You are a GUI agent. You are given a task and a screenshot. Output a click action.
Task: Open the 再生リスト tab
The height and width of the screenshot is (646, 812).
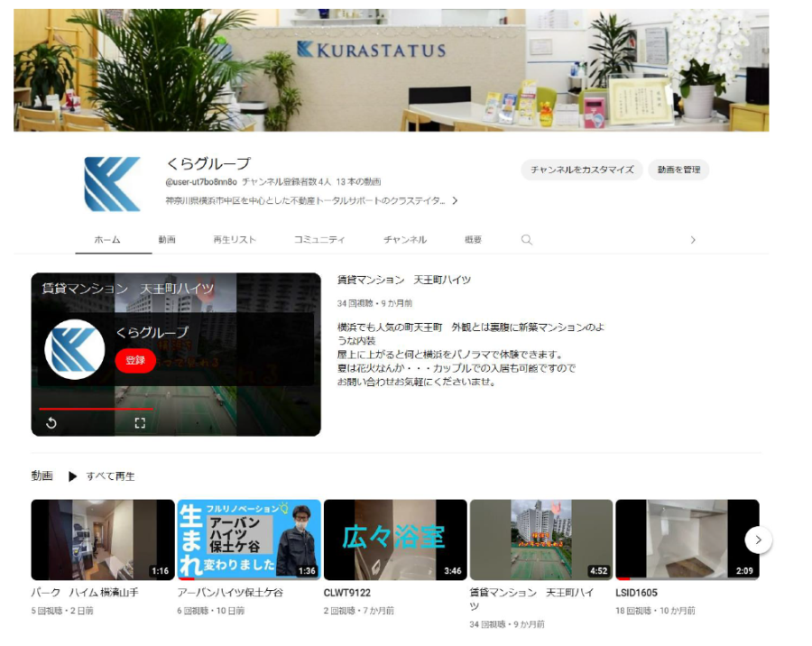pyautogui.click(x=235, y=240)
